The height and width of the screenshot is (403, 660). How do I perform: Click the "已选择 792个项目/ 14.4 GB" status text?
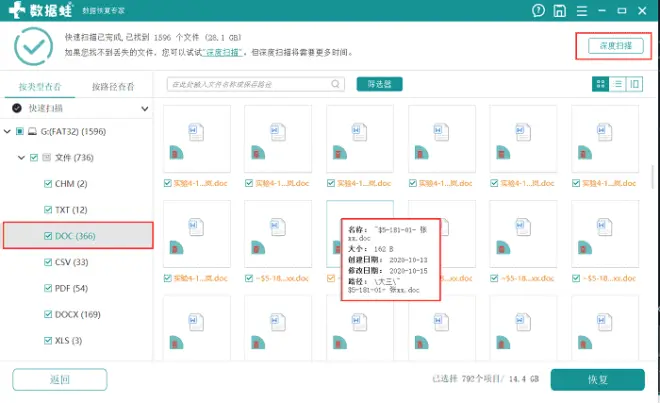[486, 379]
